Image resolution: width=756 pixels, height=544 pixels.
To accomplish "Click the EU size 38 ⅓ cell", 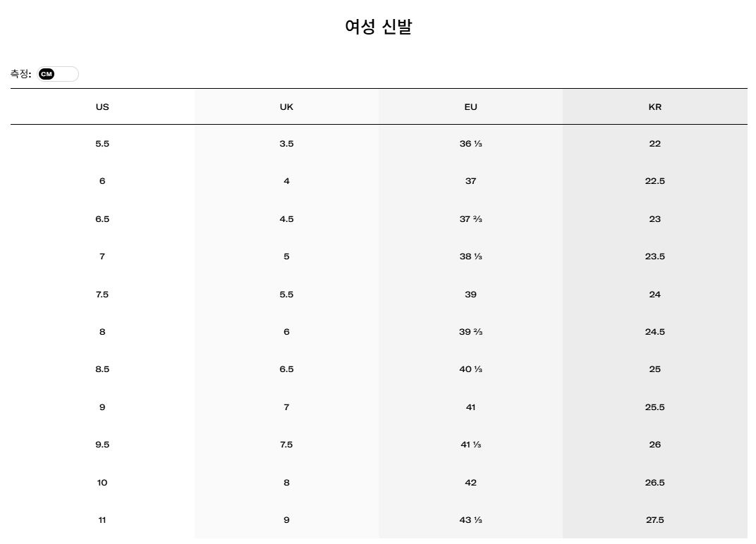I will click(470, 256).
